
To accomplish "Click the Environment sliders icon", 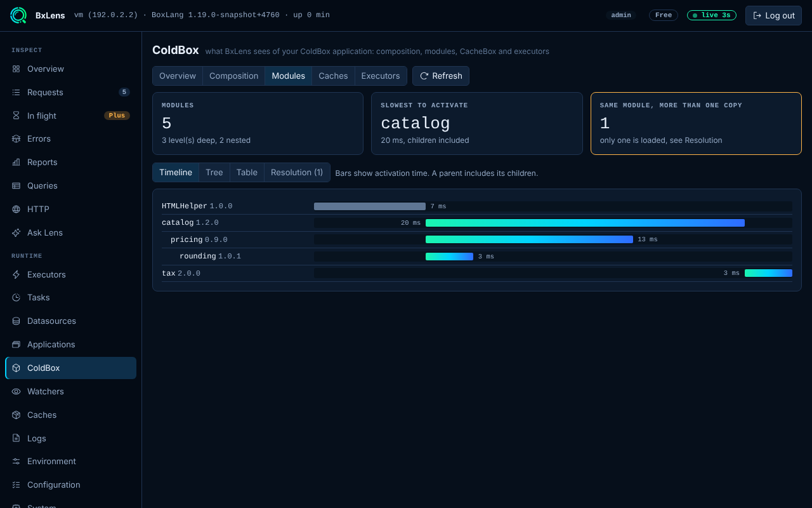I will coord(16,461).
